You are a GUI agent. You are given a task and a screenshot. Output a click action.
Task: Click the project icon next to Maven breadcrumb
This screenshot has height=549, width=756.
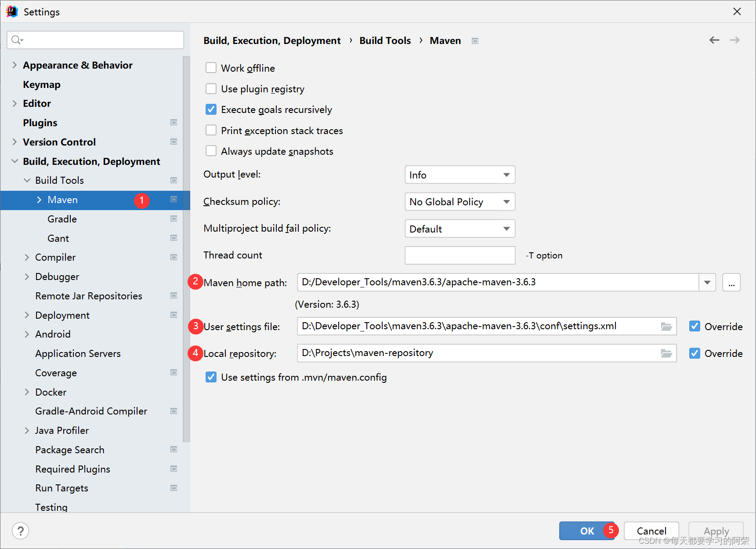pyautogui.click(x=475, y=41)
